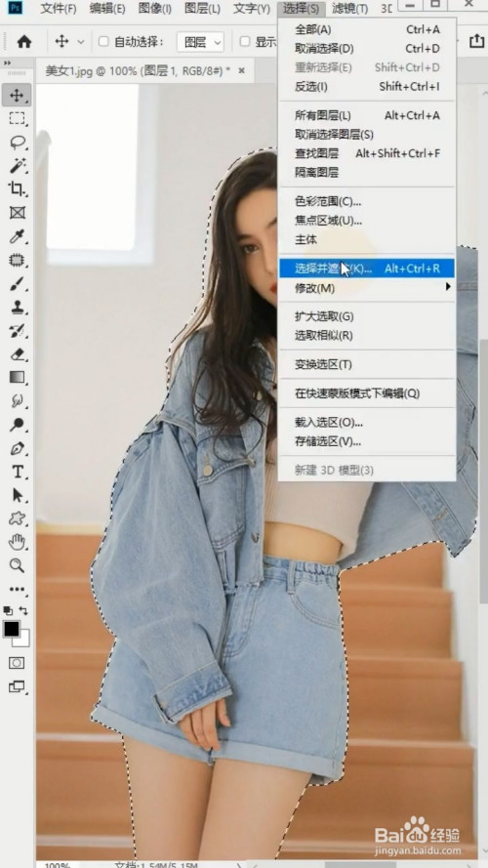Choose 查找图层 menu item
The image size is (488, 868).
366,153
